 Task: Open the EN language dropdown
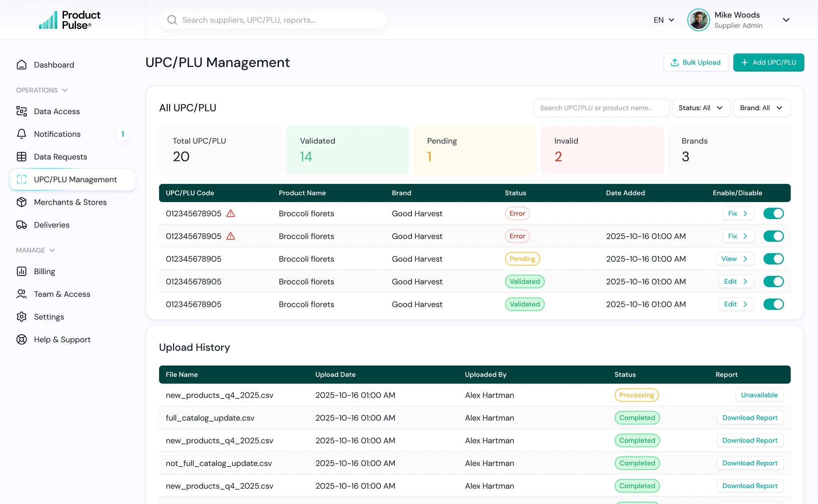pyautogui.click(x=664, y=20)
